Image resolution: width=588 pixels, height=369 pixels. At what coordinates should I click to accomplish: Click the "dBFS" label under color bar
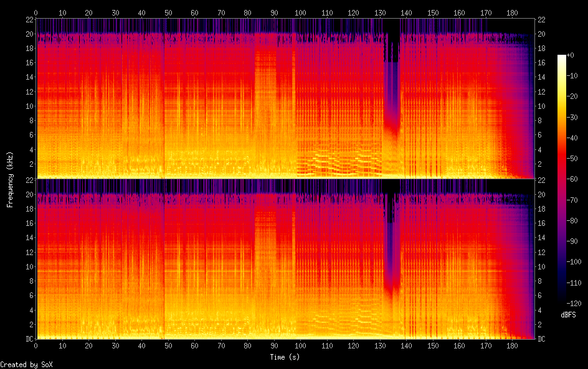[567, 315]
